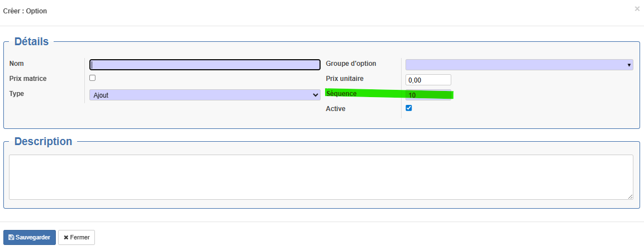
Task: Focus the Nom text field
Action: (205, 65)
